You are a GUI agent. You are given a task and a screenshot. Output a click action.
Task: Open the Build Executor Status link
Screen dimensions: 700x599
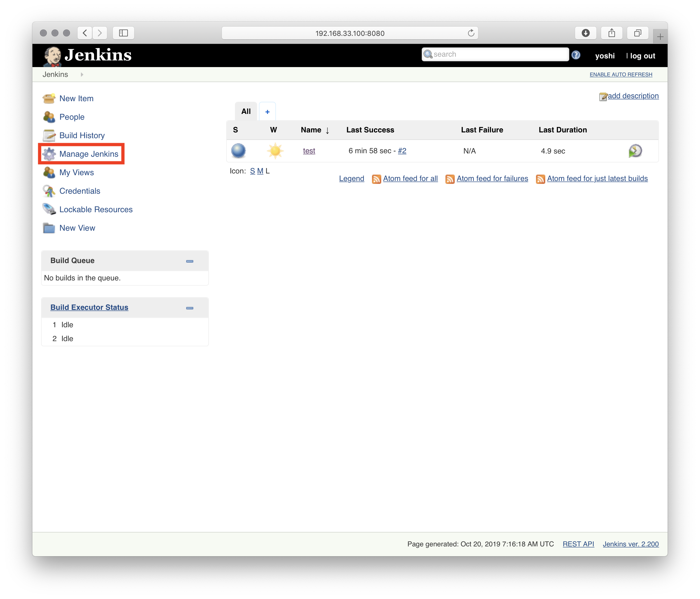(89, 308)
